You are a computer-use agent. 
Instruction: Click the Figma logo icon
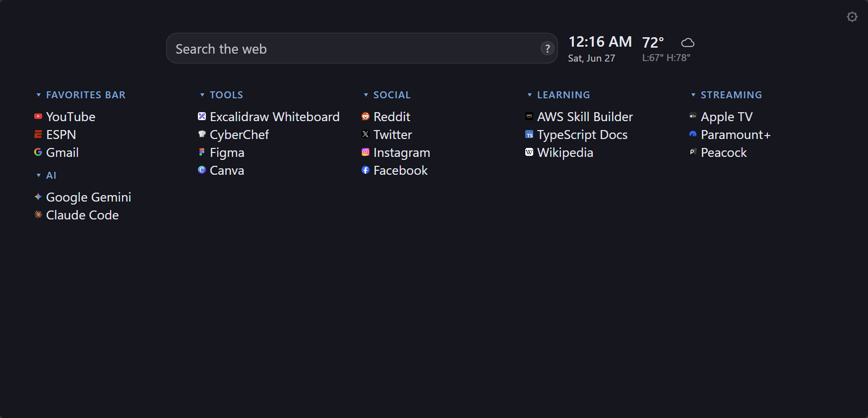[x=202, y=152]
